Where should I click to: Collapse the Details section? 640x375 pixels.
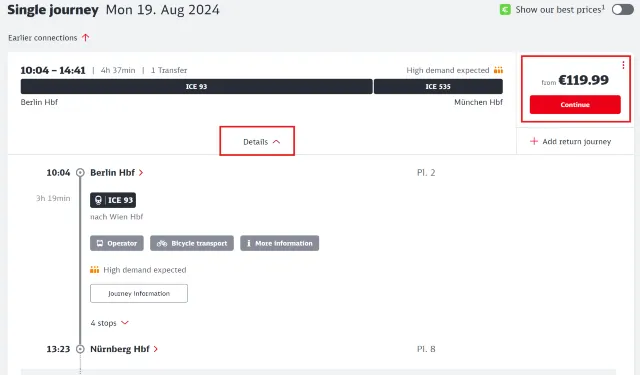point(257,141)
